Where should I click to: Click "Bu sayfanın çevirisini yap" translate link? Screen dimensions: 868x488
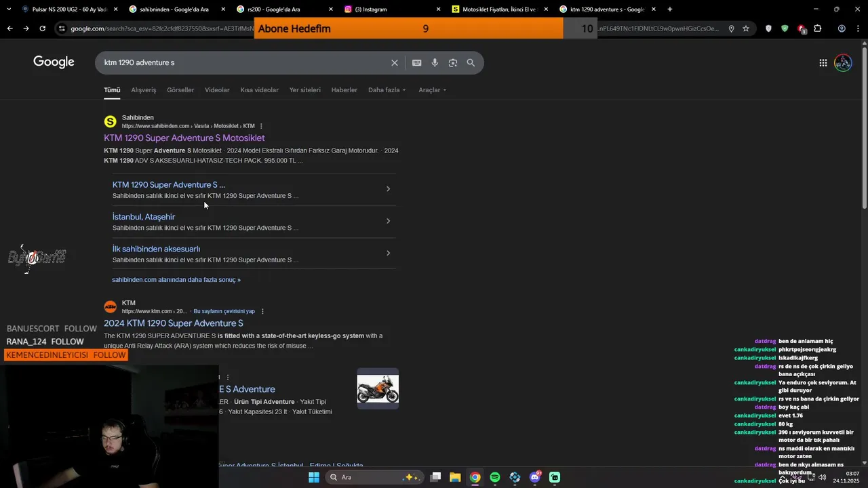224,311
